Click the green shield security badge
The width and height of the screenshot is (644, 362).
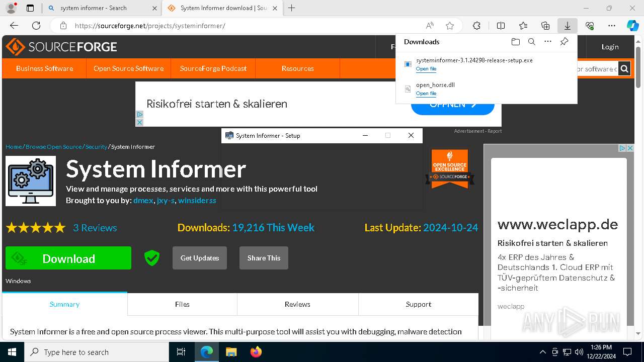[151, 258]
